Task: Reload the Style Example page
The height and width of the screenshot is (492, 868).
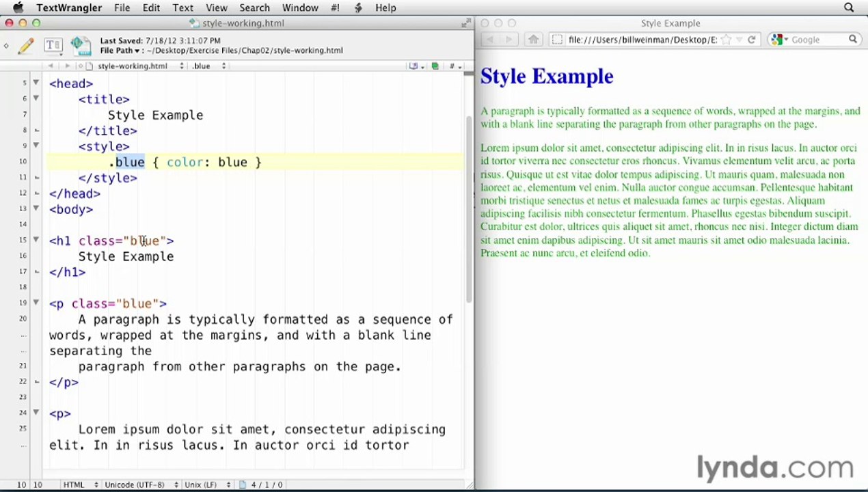Action: 751,40
